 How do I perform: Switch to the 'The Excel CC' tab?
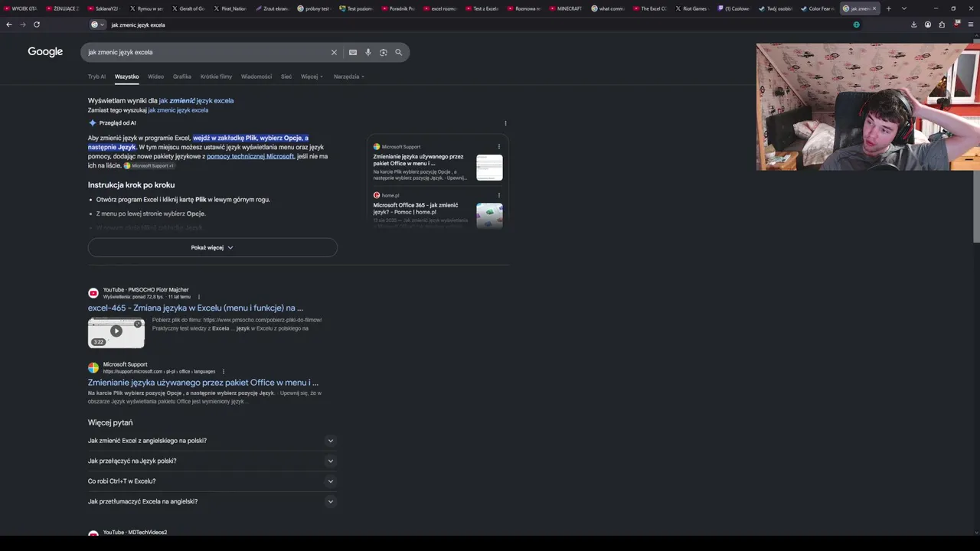pyautogui.click(x=649, y=8)
